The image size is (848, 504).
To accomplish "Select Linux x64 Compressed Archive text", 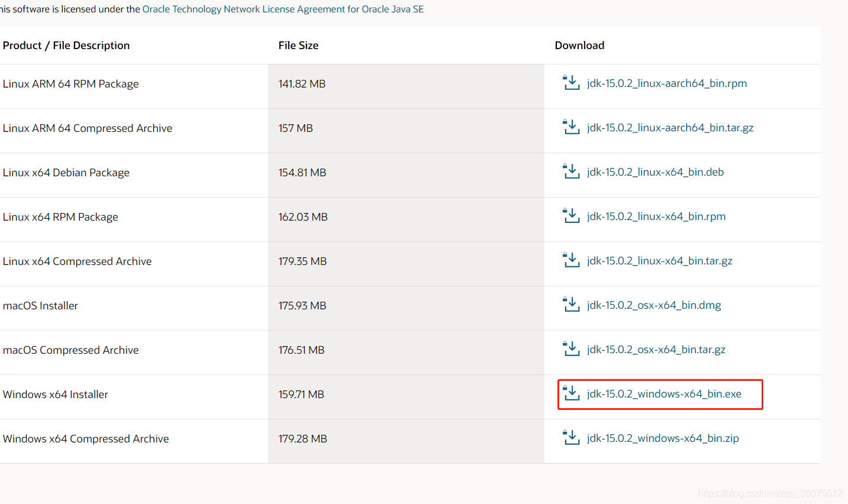I will pyautogui.click(x=78, y=261).
